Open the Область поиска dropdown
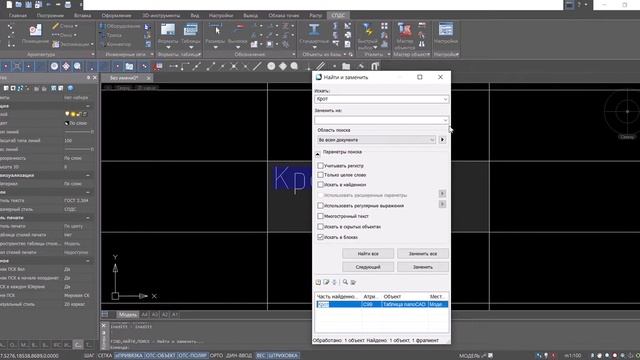 376,140
